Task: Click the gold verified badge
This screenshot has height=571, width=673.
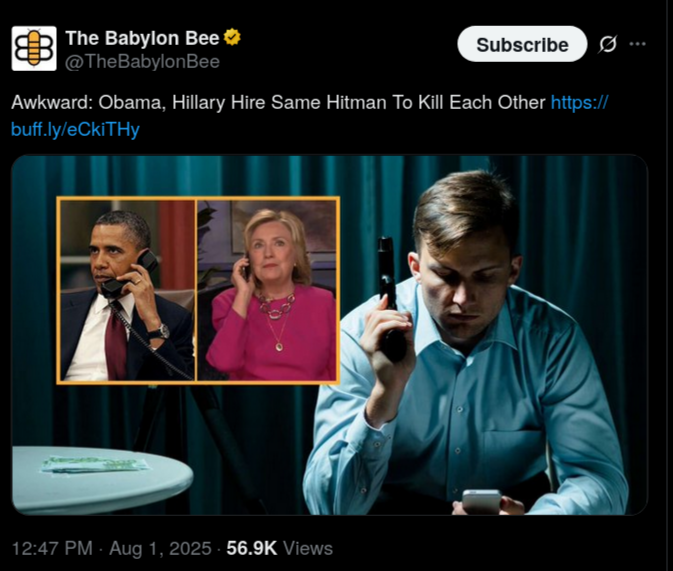Action: point(232,38)
